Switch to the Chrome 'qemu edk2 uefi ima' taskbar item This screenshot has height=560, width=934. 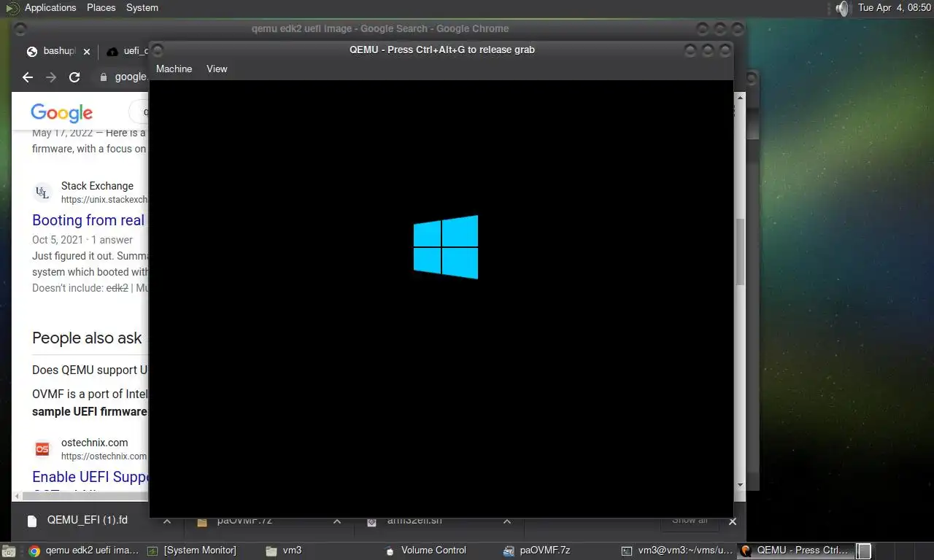[82, 551]
